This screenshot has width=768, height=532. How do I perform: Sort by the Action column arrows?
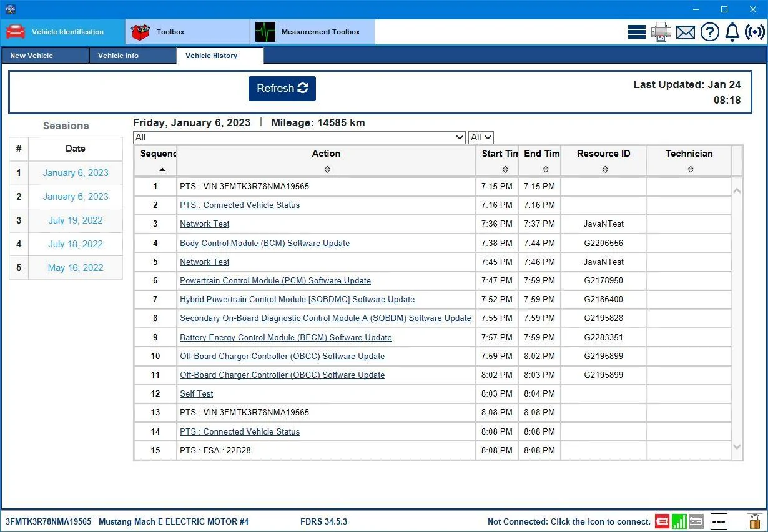327,169
